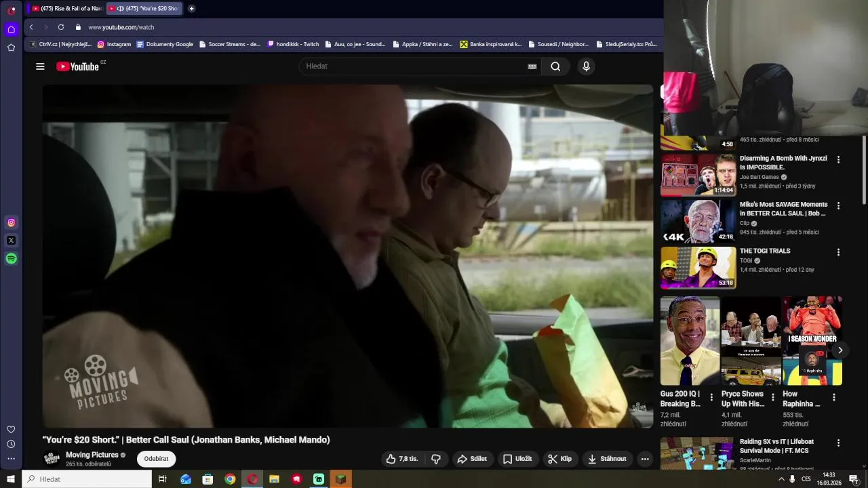Open the sidebar bookmarks star icon
This screenshot has width=868, height=488.
(x=11, y=47)
